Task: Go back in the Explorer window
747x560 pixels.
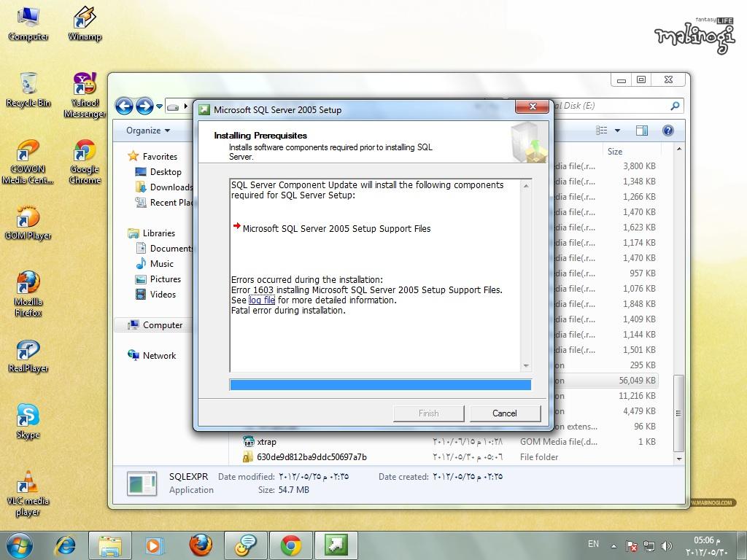Action: point(124,106)
